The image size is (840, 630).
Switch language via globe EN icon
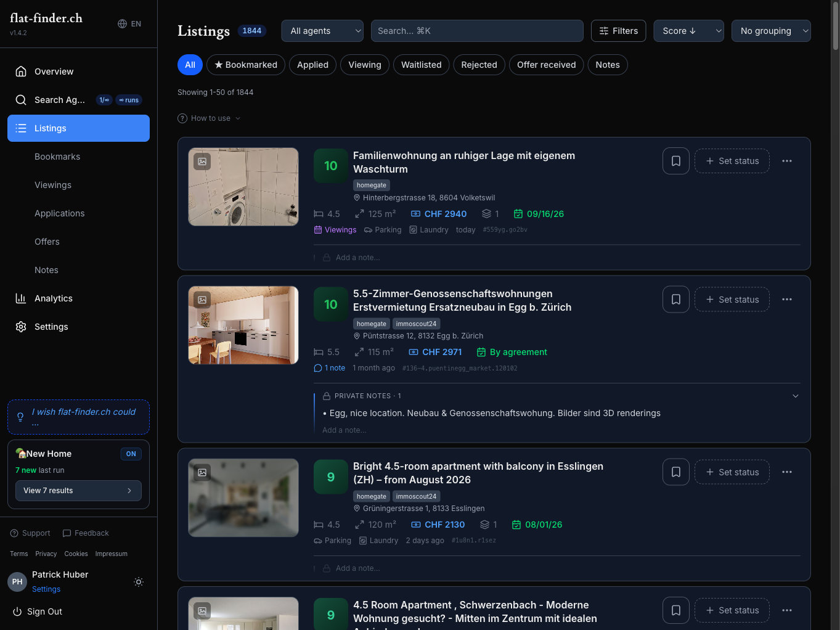pyautogui.click(x=129, y=23)
